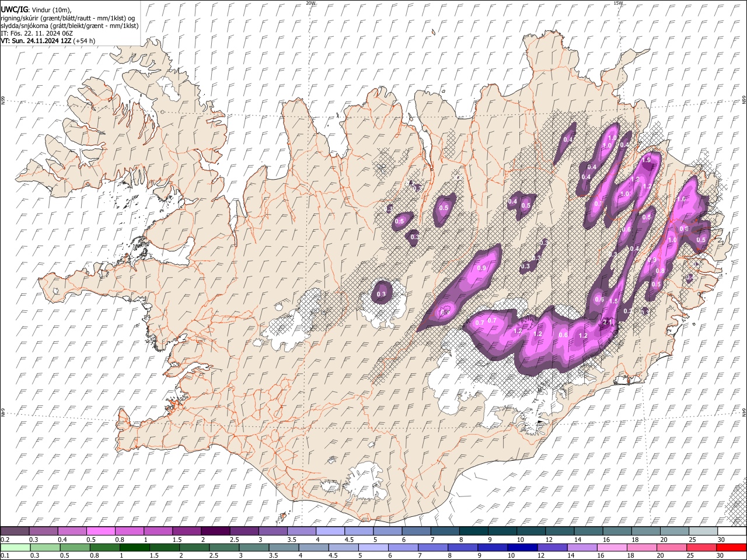Click the 'rigning/skúrir' legend description line
Screen dimensions: 747x560
[68, 17]
